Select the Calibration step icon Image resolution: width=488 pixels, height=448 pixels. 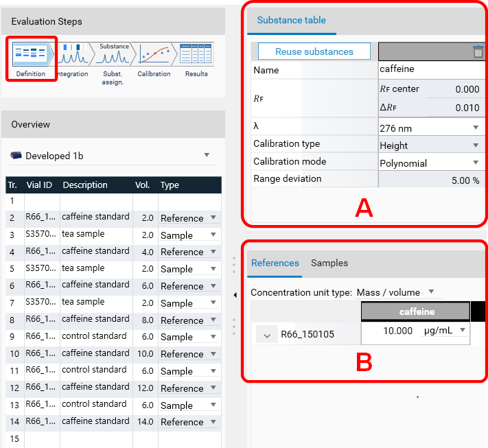tap(154, 55)
